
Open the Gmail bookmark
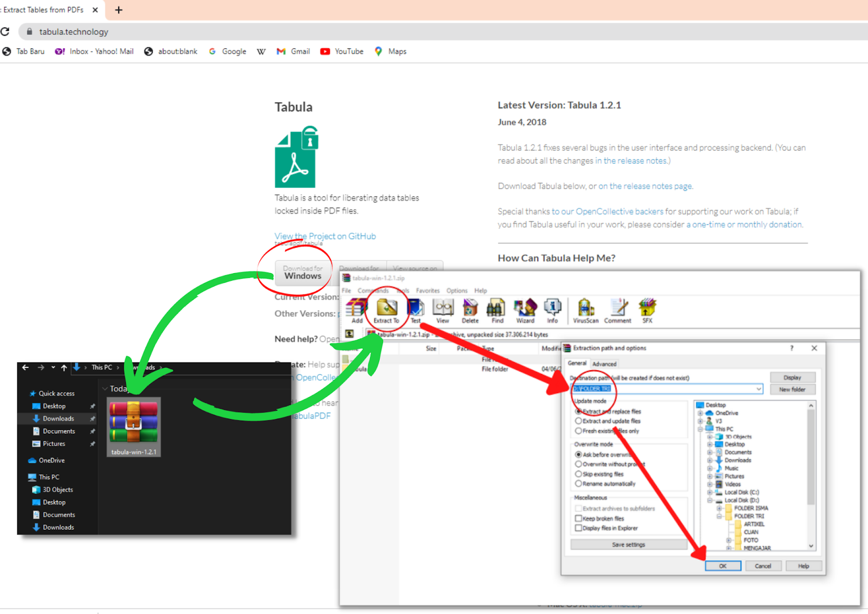pos(293,52)
